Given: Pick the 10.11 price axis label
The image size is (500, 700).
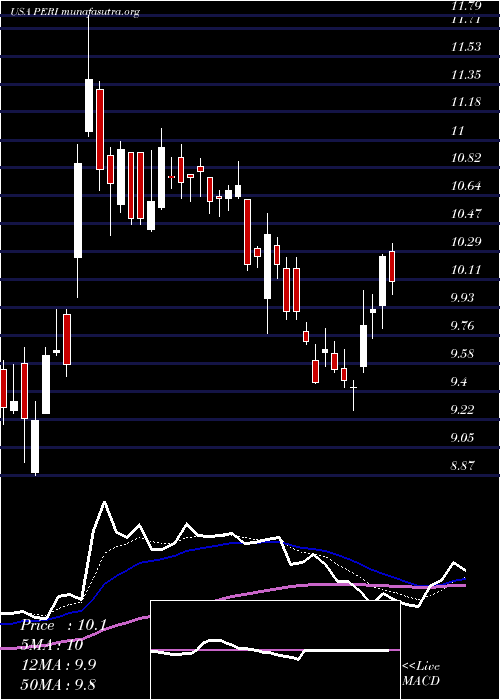Looking at the screenshot, I should (x=466, y=270).
